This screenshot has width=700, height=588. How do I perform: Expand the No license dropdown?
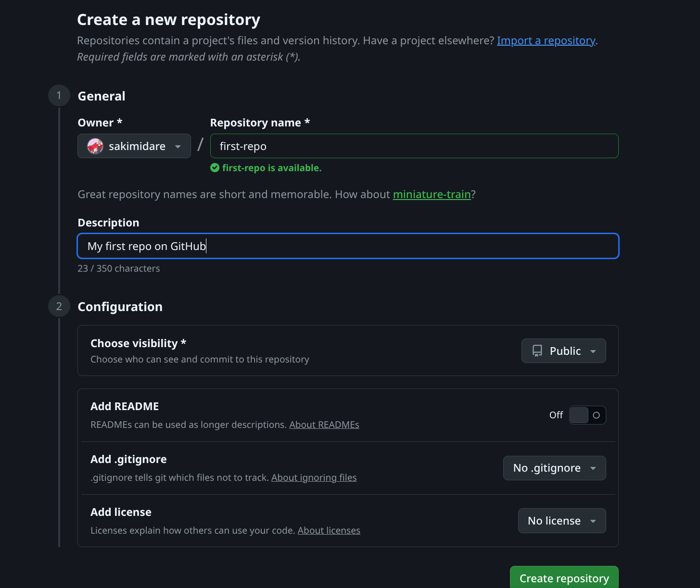pos(562,521)
